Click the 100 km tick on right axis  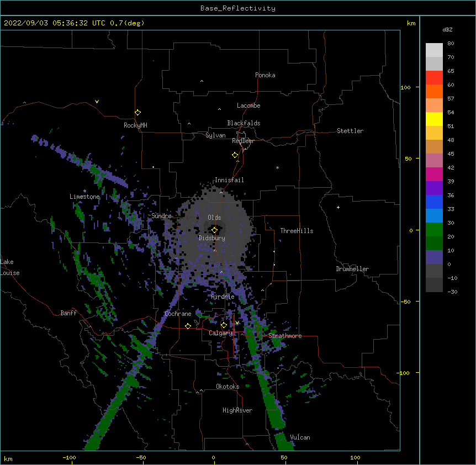405,87
